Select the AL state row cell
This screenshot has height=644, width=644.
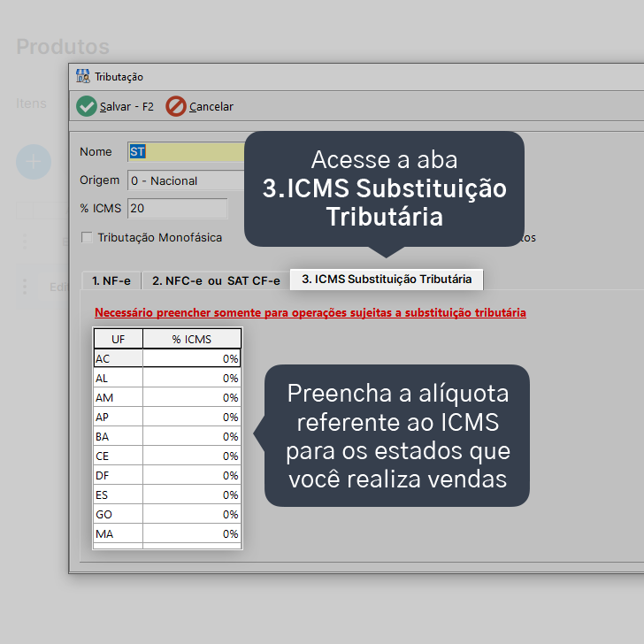click(x=119, y=378)
